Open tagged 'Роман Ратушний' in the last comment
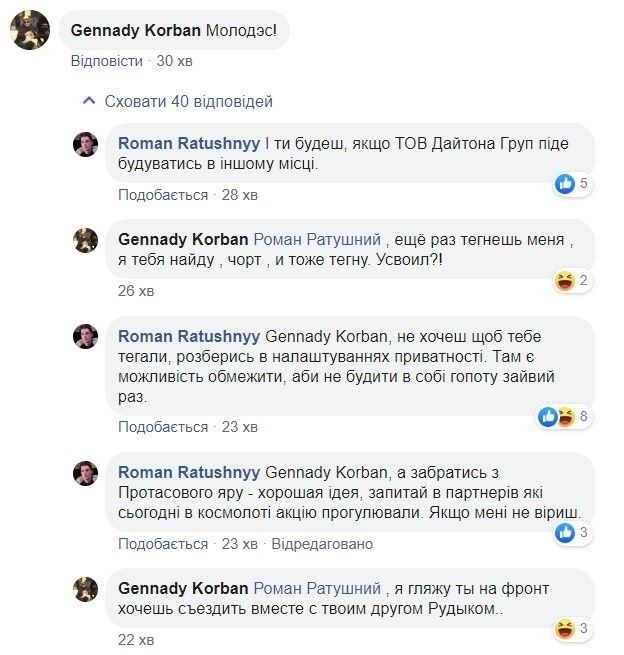The height and width of the screenshot is (655, 624). [317, 588]
